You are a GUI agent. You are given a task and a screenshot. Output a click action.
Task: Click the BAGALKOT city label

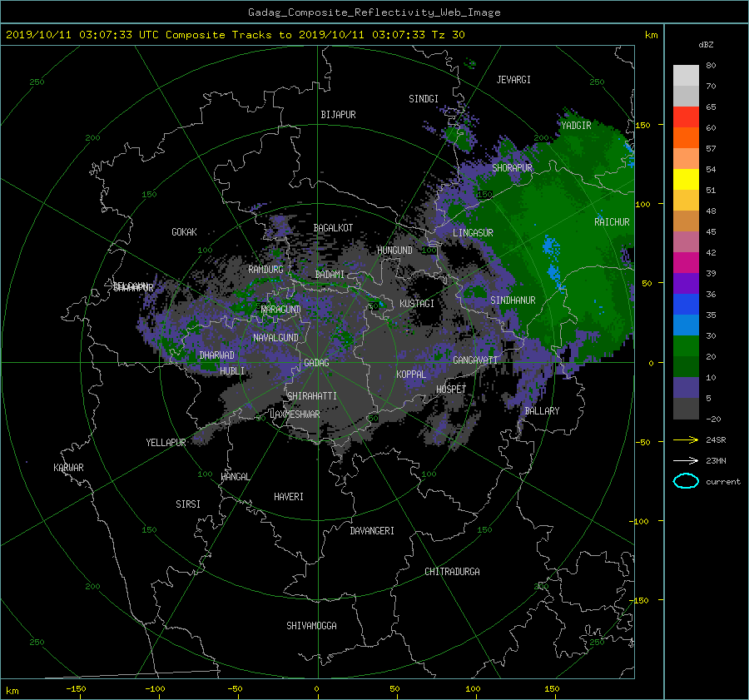[x=333, y=228]
